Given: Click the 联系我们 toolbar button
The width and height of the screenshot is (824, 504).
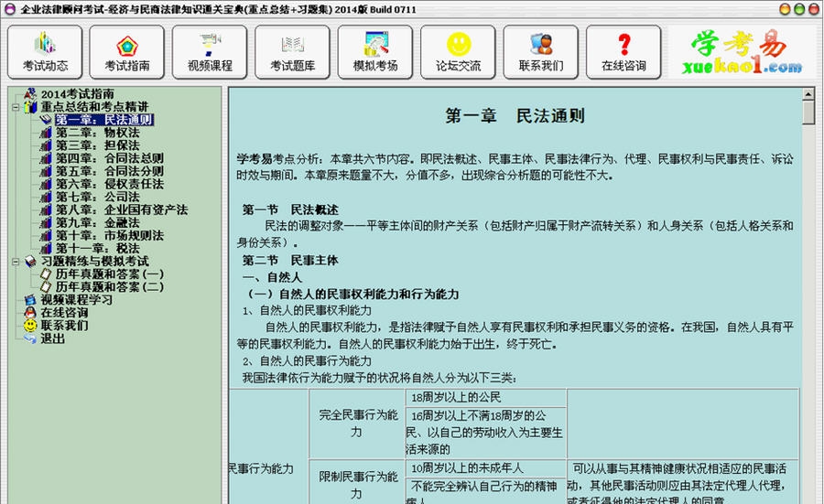Looking at the screenshot, I should [x=540, y=52].
